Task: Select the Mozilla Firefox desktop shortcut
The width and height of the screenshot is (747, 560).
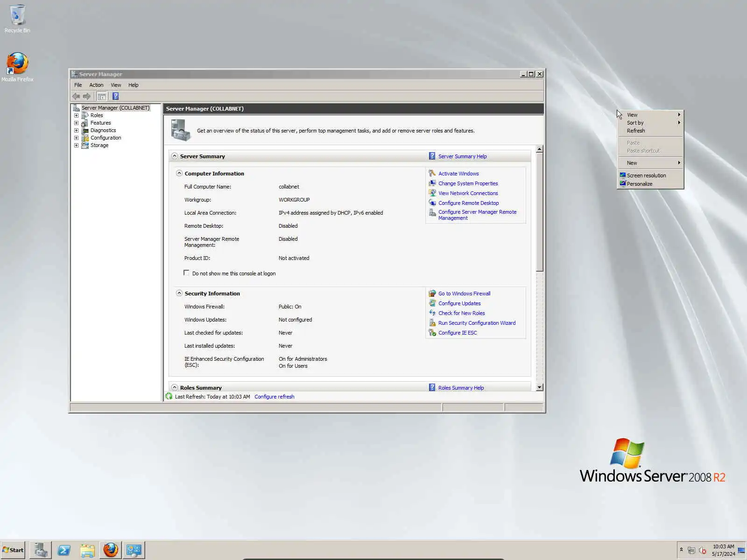Action: click(x=17, y=67)
